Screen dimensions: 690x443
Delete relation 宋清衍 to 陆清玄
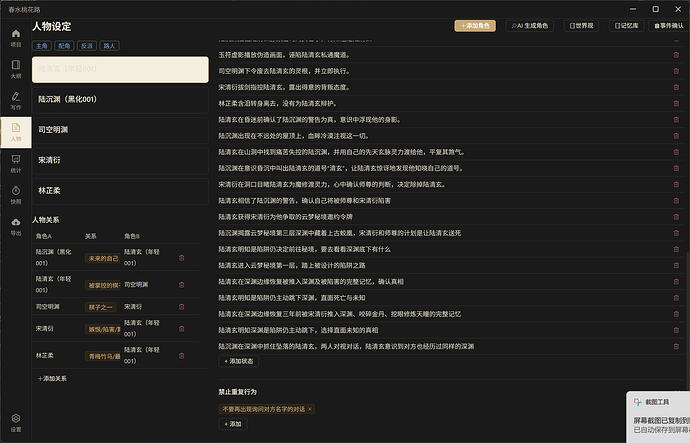181,329
